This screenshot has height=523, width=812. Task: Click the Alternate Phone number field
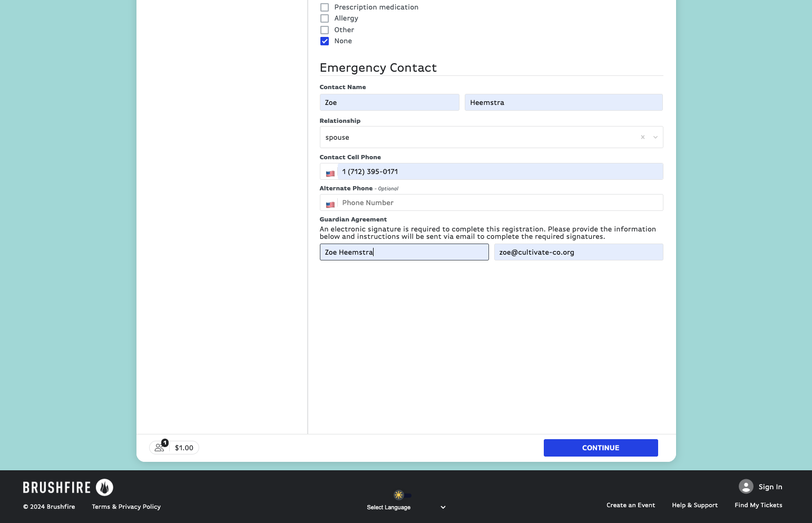500,202
